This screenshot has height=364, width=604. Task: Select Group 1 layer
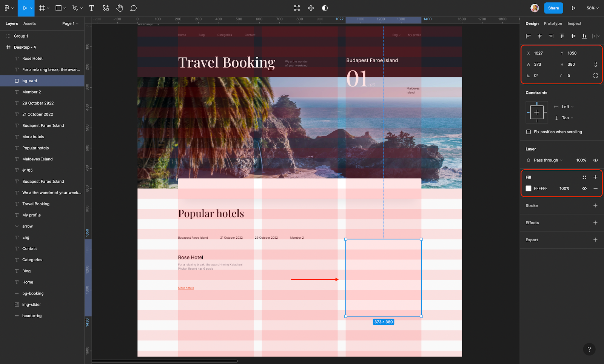(42, 36)
